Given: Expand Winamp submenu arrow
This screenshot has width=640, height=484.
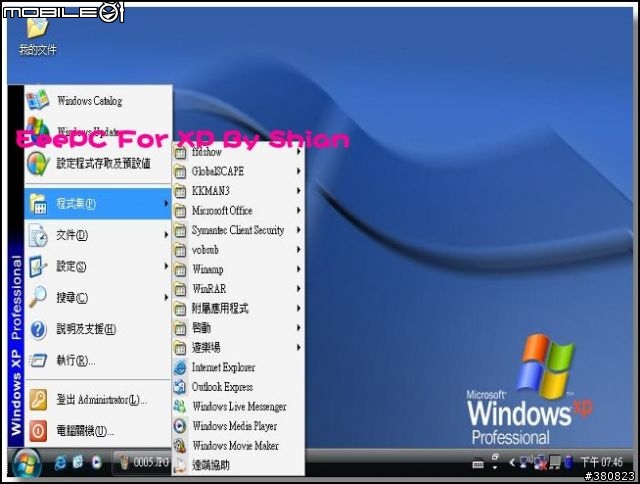Looking at the screenshot, I should [x=298, y=269].
